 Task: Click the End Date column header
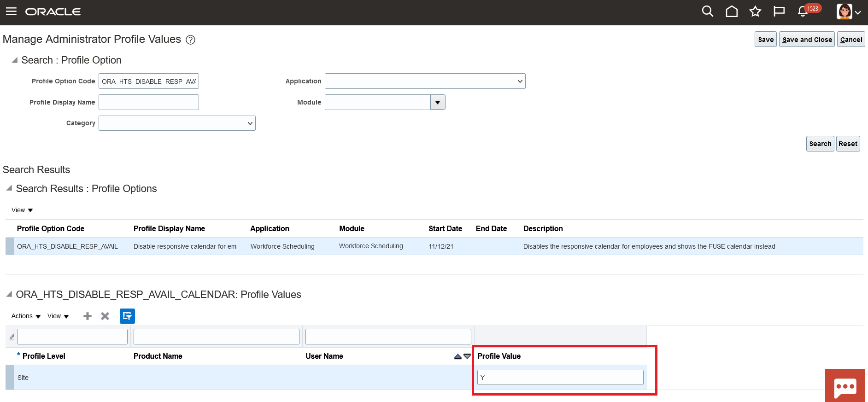pyautogui.click(x=491, y=229)
